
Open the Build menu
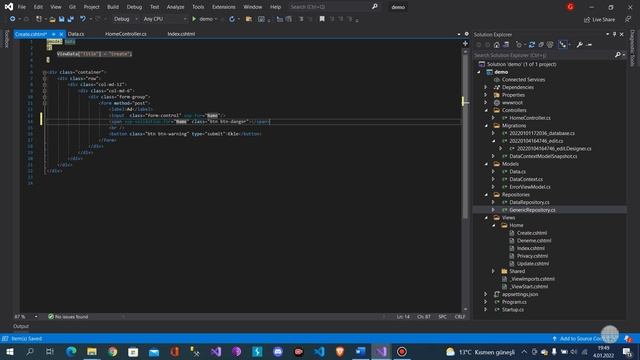[x=113, y=7]
